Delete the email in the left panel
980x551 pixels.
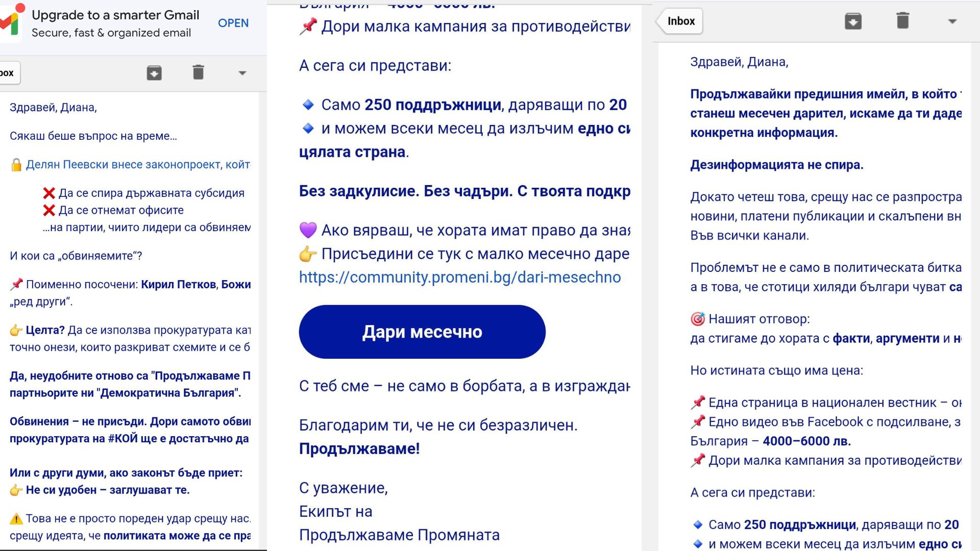[199, 72]
